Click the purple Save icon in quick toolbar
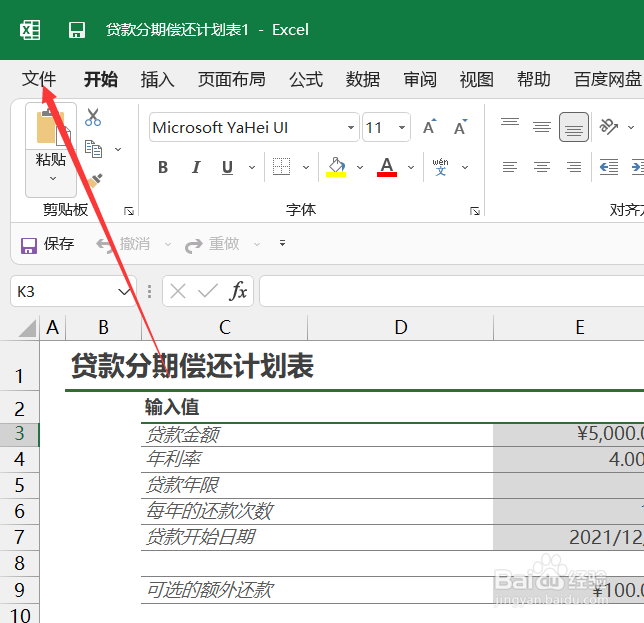 [x=29, y=245]
